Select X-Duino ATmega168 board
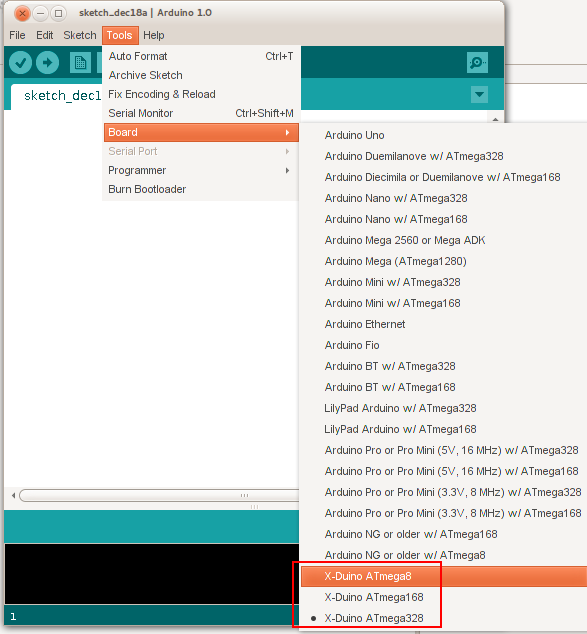The width and height of the screenshot is (587, 634). pyautogui.click(x=444, y=598)
